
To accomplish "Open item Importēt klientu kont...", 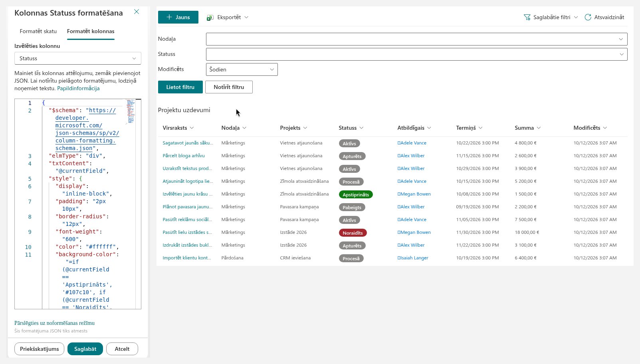I will 187,258.
